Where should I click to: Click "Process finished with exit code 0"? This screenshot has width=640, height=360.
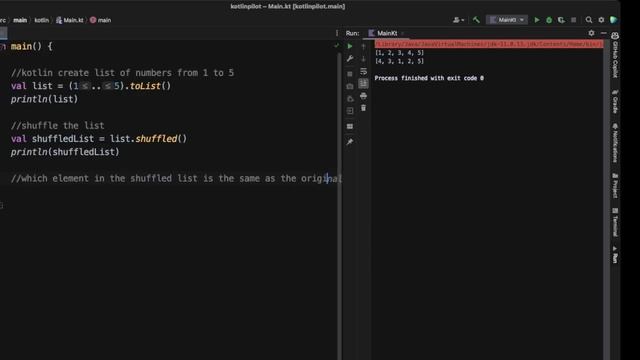(429, 78)
